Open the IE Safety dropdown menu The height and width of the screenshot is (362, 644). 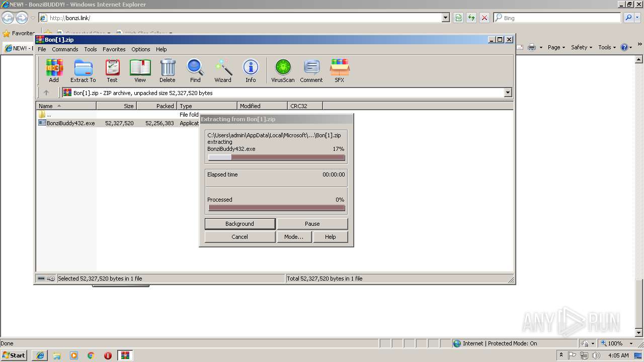click(x=582, y=47)
